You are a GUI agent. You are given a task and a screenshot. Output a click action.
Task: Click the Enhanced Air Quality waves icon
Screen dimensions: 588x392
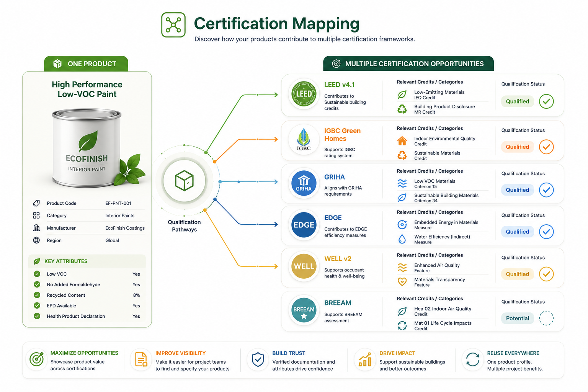tap(402, 268)
